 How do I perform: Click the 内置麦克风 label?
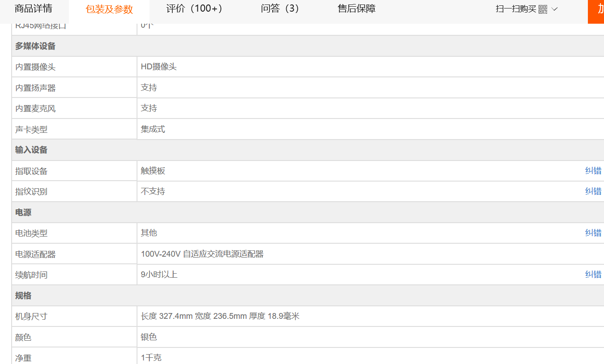coord(35,109)
